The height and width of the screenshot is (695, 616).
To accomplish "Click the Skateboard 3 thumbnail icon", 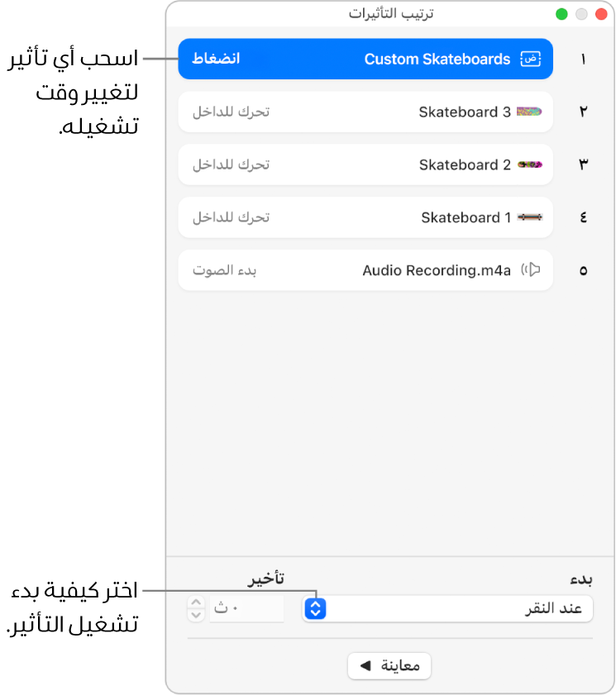I will tap(529, 112).
